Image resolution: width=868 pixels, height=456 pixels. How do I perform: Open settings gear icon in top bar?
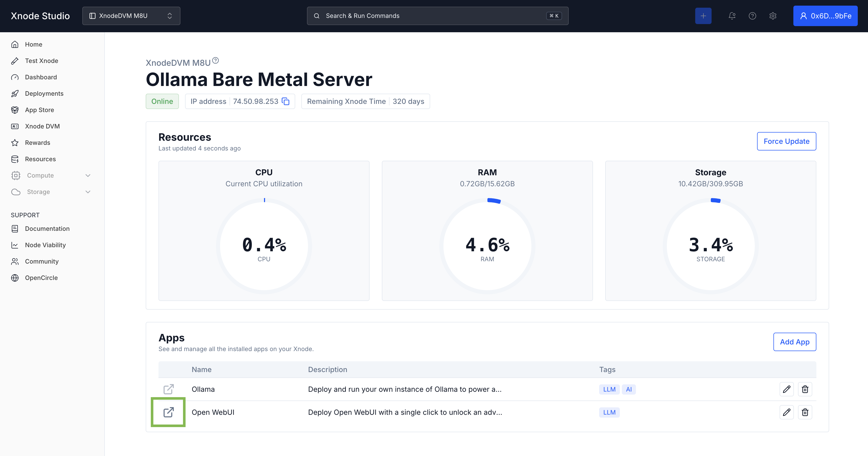tap(773, 16)
